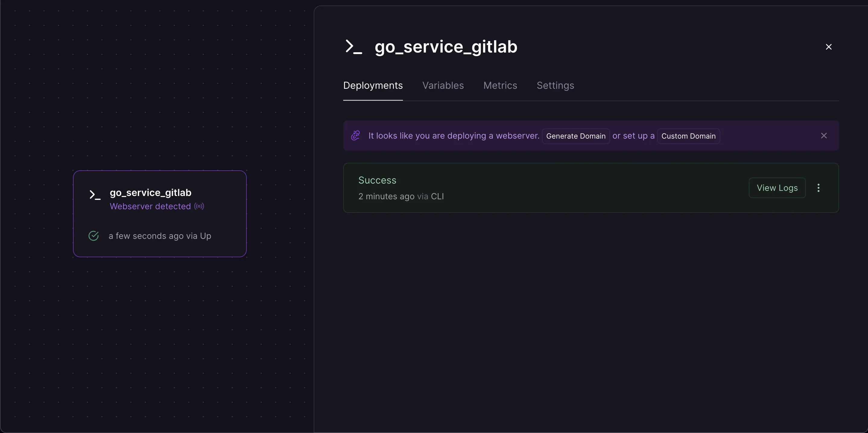This screenshot has height=433, width=868.
Task: Dismiss the webserver domain banner
Action: (x=824, y=136)
